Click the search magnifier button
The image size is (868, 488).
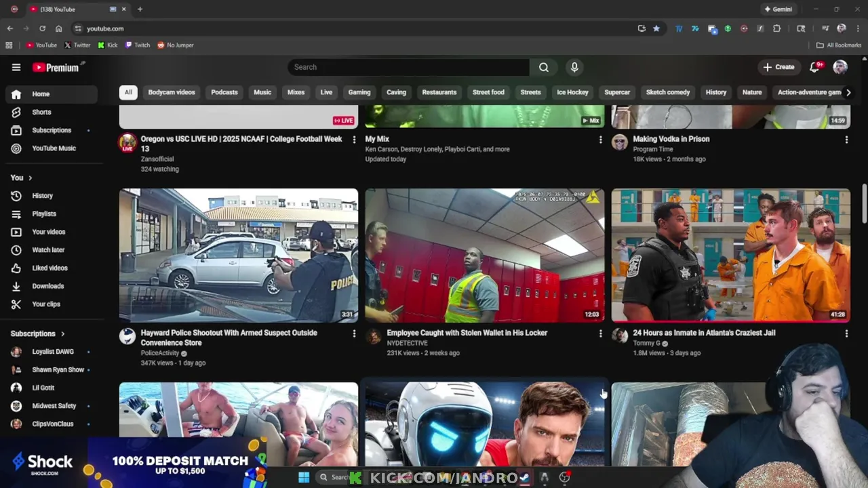click(544, 67)
